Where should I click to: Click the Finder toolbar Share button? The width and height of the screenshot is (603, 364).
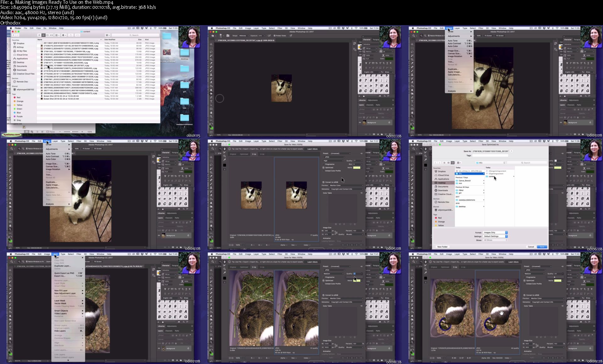[71, 35]
